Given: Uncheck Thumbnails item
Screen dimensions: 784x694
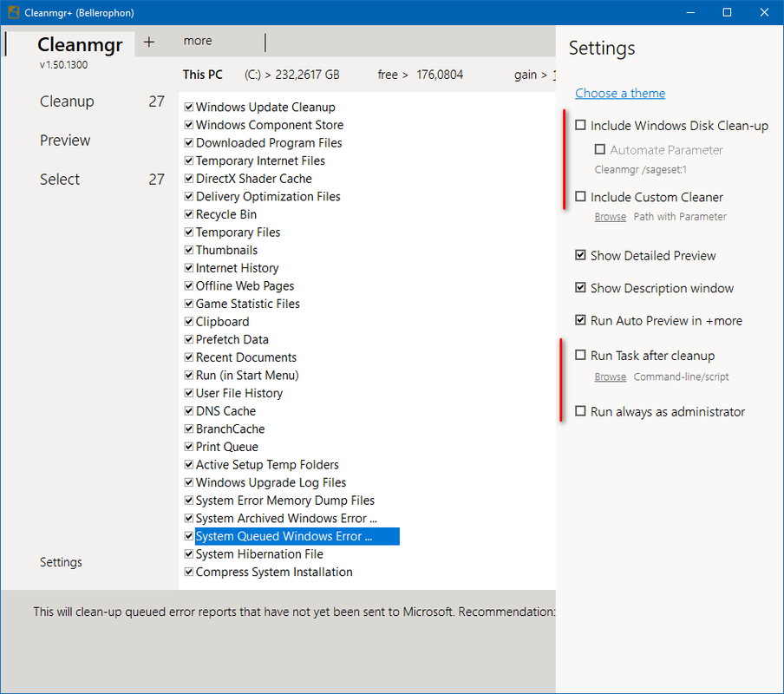Looking at the screenshot, I should coord(188,250).
